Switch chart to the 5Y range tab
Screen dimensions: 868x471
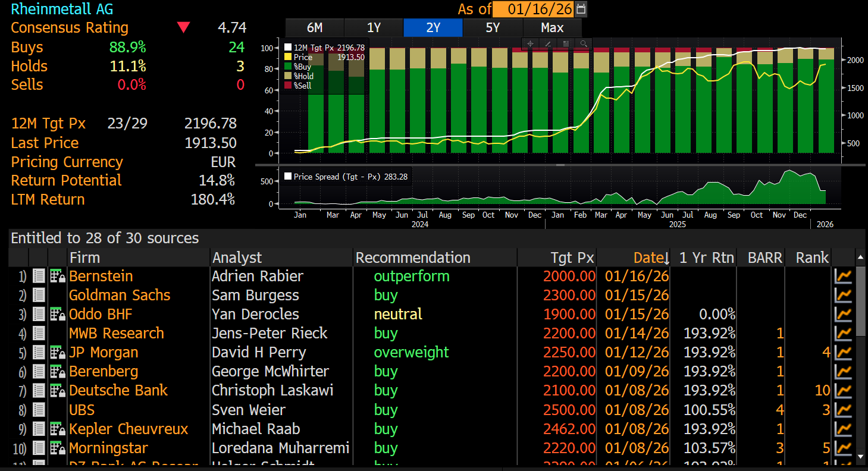pos(493,28)
